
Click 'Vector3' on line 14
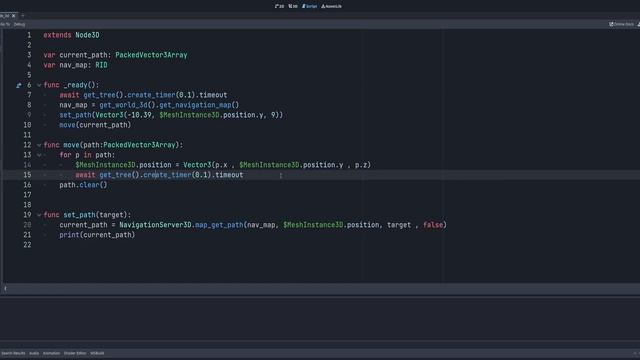point(197,165)
